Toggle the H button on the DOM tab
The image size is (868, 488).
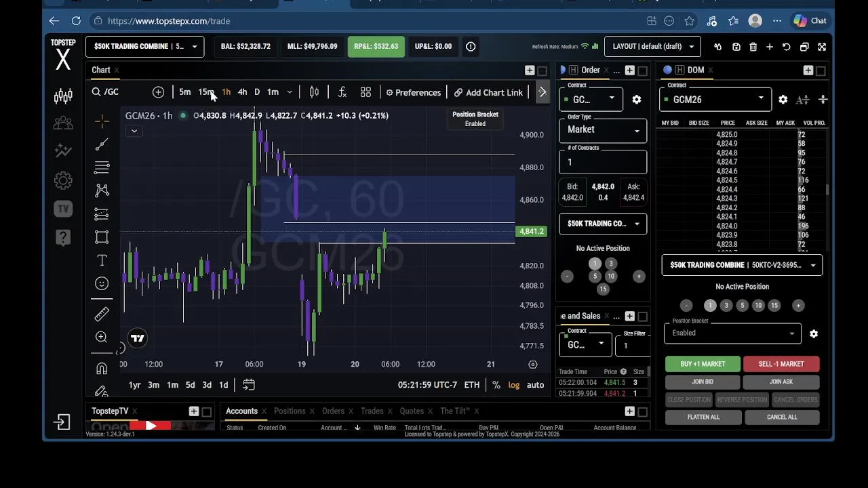pyautogui.click(x=678, y=70)
